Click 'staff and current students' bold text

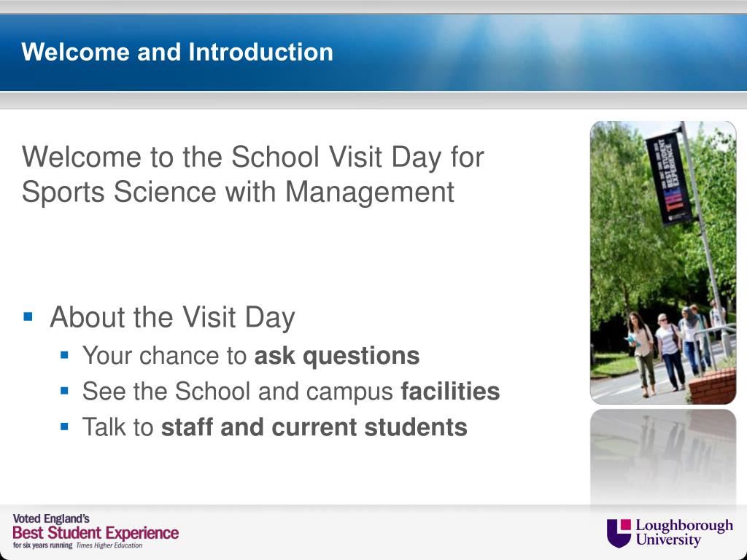click(314, 427)
